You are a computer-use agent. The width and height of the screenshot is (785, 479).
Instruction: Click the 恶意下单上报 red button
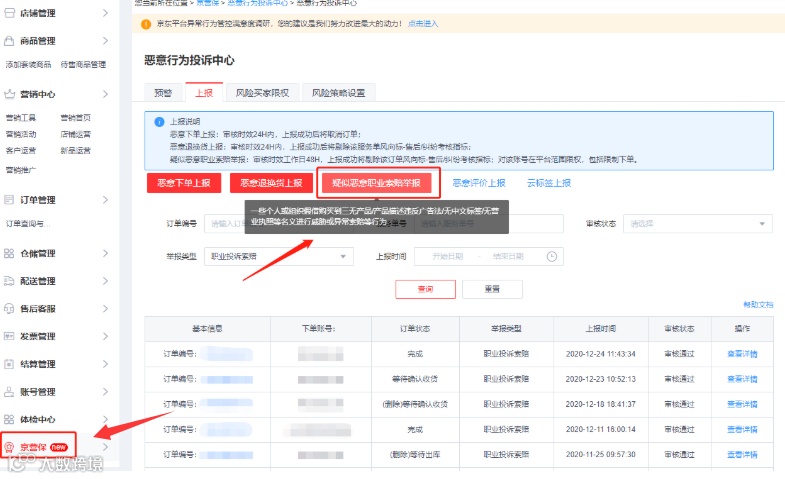184,183
